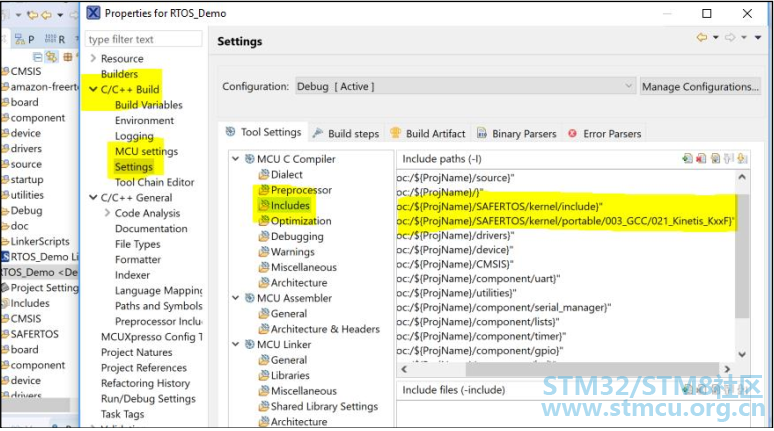This screenshot has width=774, height=431.
Task: Collapse the C/C++ Build node
Action: tap(93, 89)
